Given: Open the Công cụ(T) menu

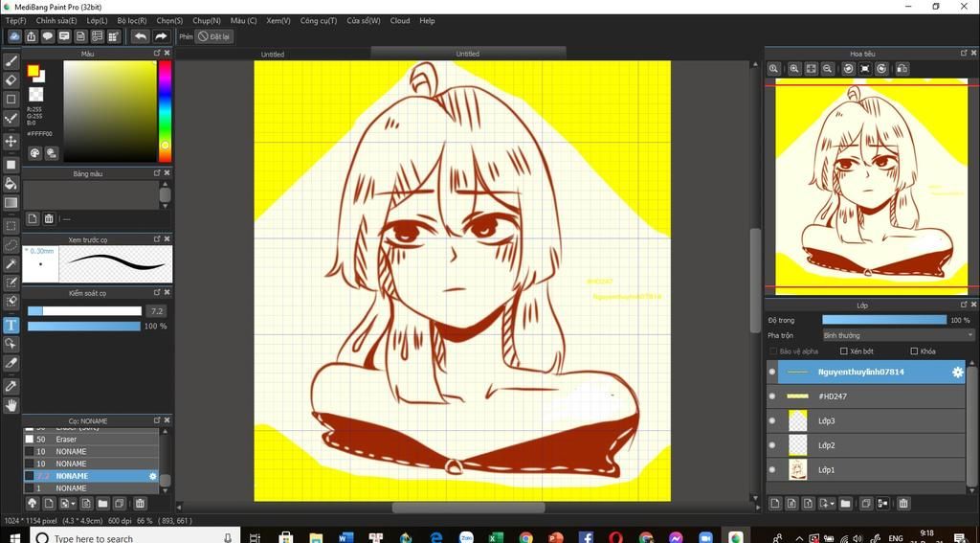Looking at the screenshot, I should (x=318, y=21).
